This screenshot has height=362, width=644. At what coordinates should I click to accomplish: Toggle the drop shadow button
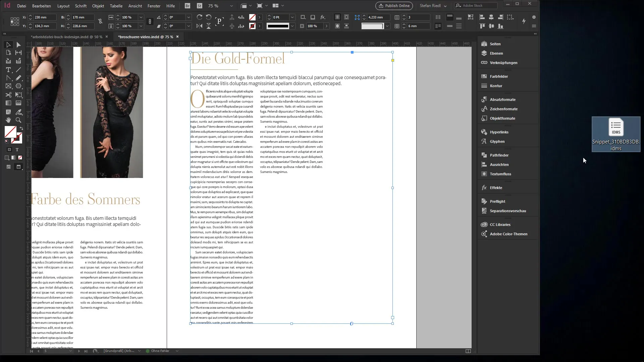tap(313, 17)
